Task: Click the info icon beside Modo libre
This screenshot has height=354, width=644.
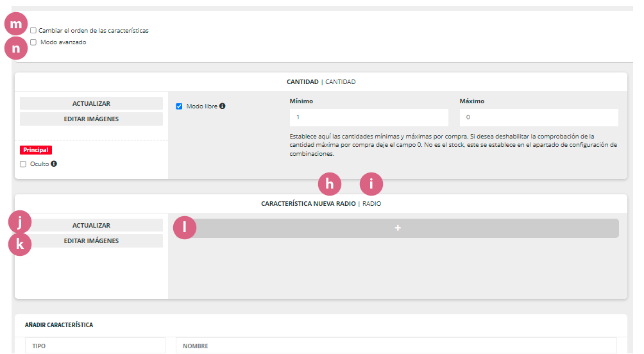Action: (x=222, y=106)
